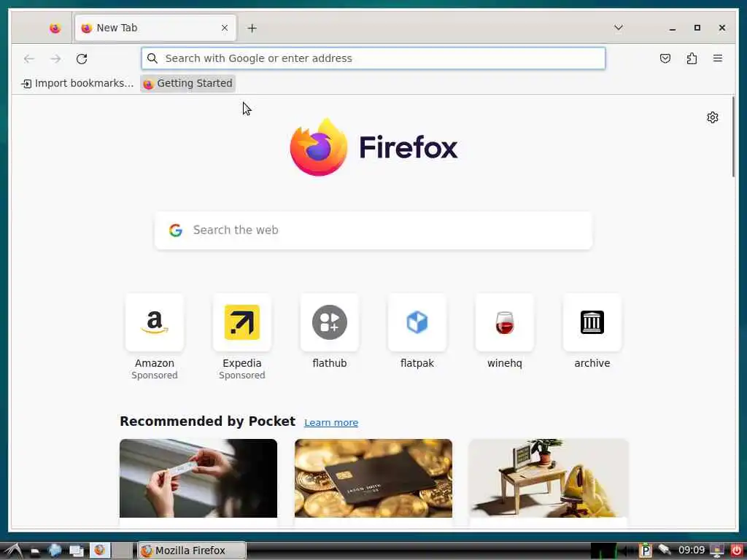Open the Pocket story with hands holding a strip
Screen dimensions: 747x560
tap(198, 478)
